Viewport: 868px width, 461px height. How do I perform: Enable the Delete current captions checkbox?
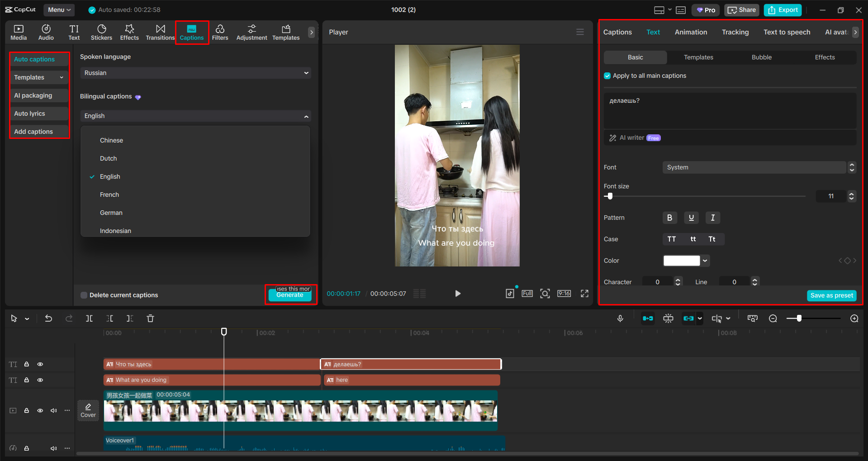84,295
